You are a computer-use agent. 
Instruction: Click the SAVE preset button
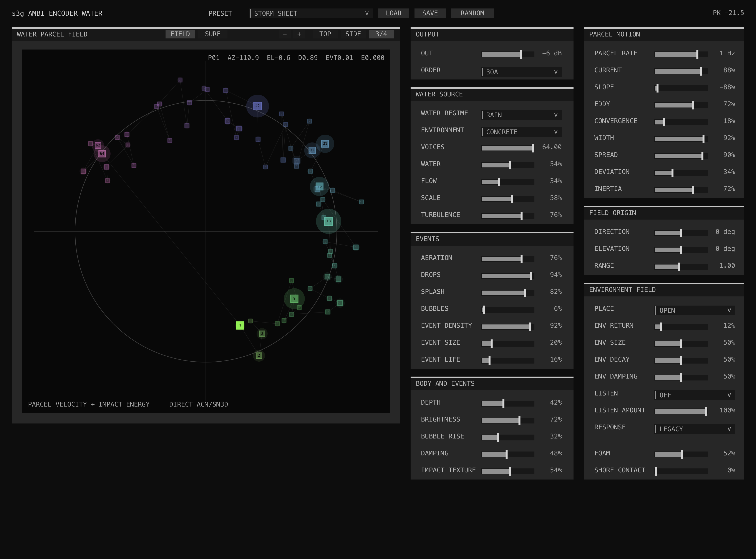430,13
